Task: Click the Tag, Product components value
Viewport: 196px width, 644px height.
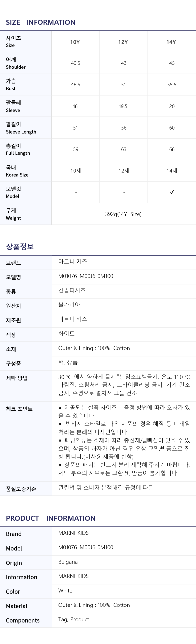Action: pos(74,619)
